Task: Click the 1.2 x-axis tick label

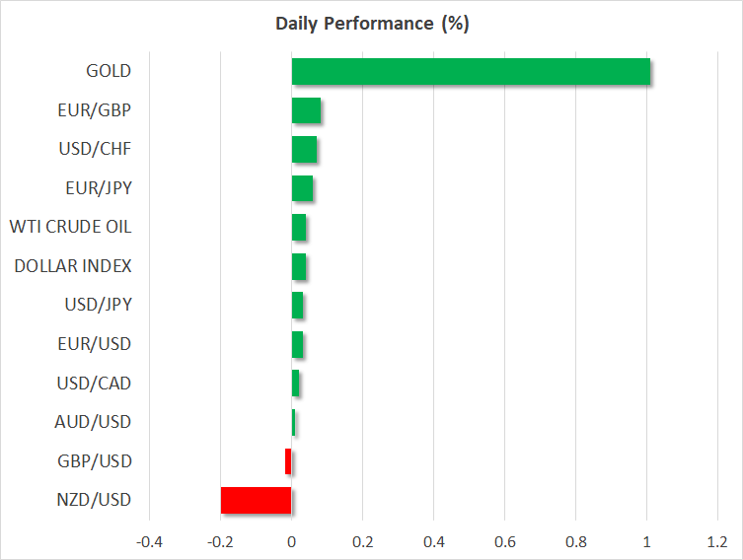Action: (717, 542)
